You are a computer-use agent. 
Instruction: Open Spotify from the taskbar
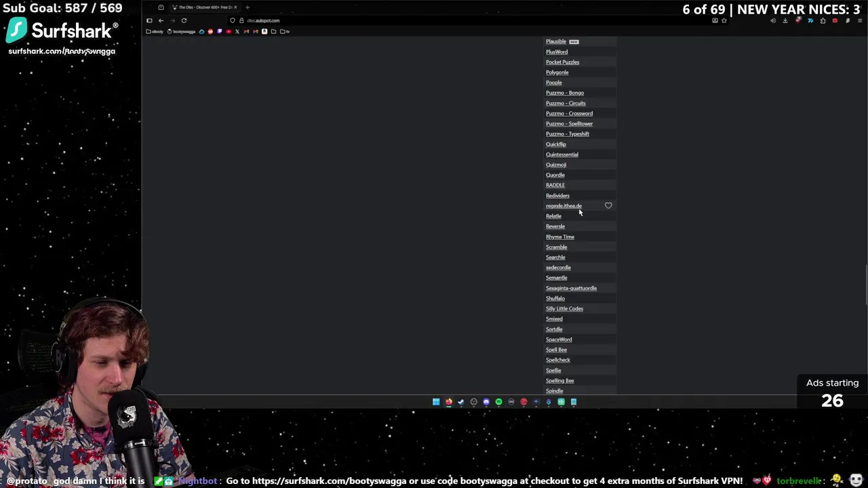coord(498,402)
